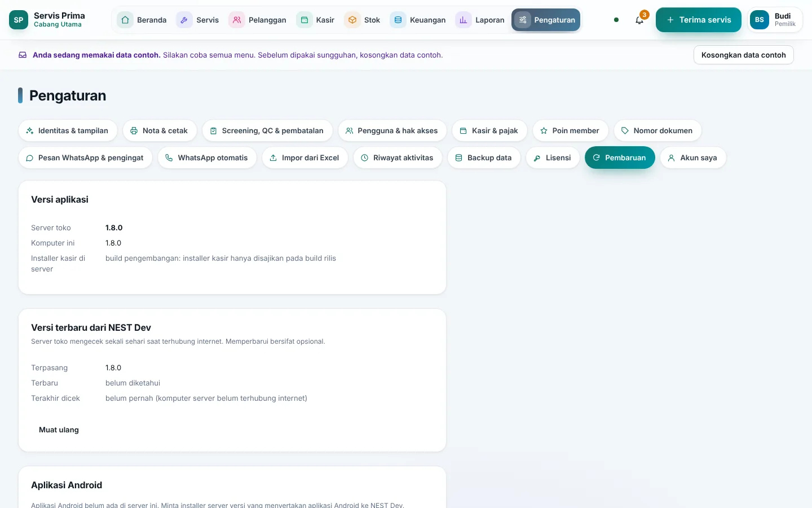Click the Versi terbaru dari NEST Dev heading
The width and height of the screenshot is (812, 508).
[x=91, y=327]
